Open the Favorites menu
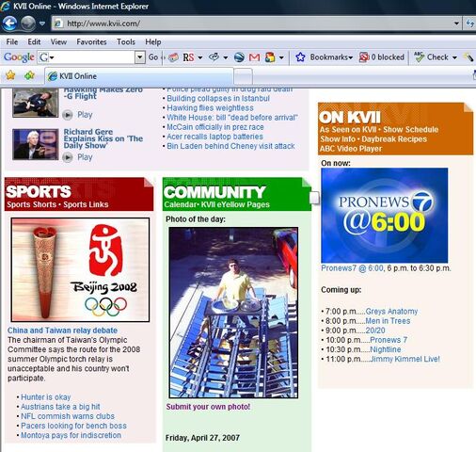 tap(91, 41)
